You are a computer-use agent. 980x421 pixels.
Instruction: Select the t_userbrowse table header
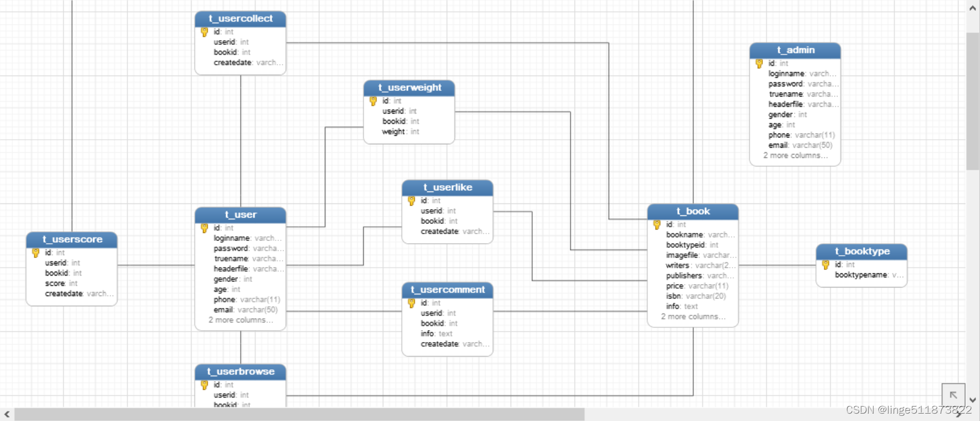[x=240, y=372]
